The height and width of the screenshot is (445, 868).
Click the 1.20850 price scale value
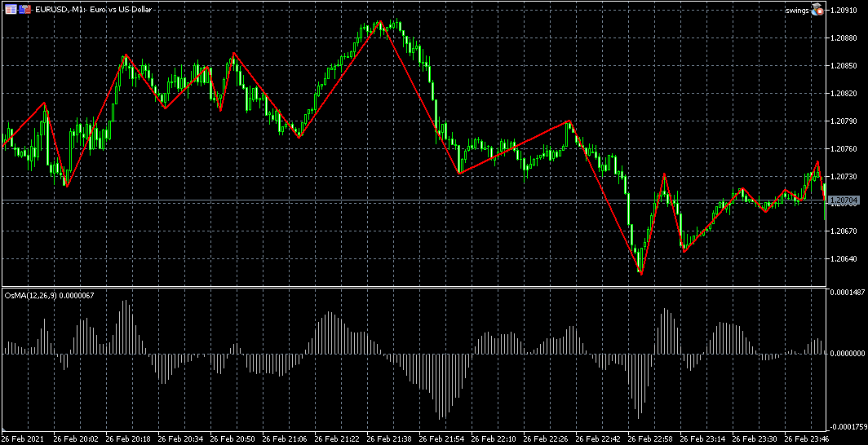point(844,65)
